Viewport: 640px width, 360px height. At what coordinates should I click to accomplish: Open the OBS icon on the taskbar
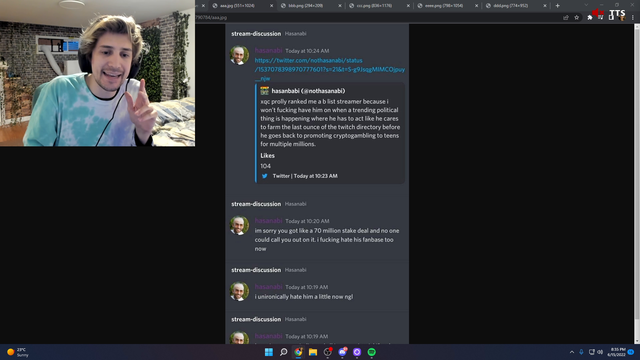pyautogui.click(x=327, y=352)
